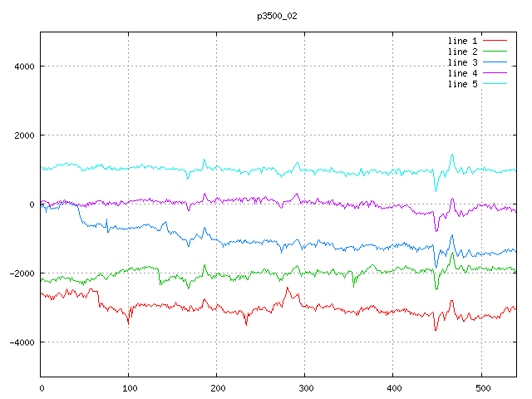Select the 'line 2' legend label
532x399 pixels.
point(462,52)
